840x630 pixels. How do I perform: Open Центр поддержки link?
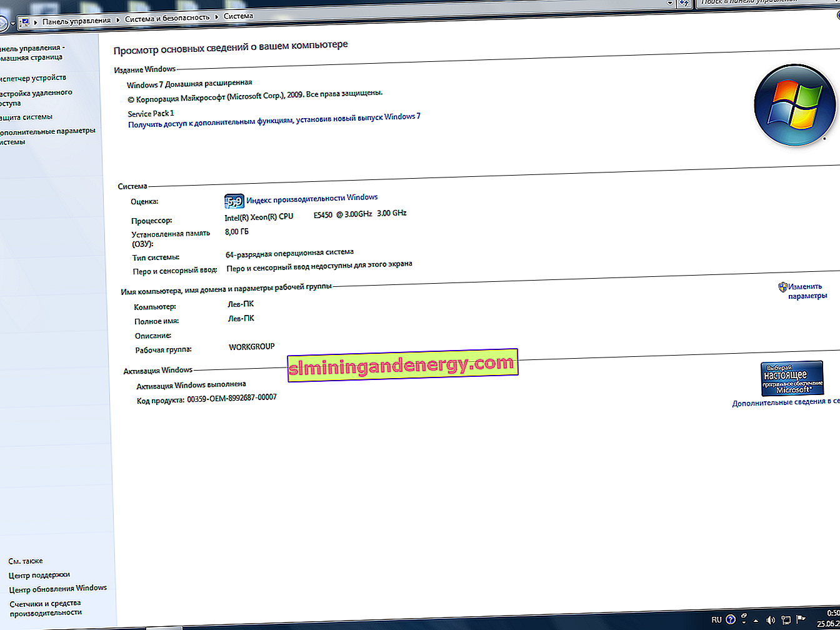point(39,575)
